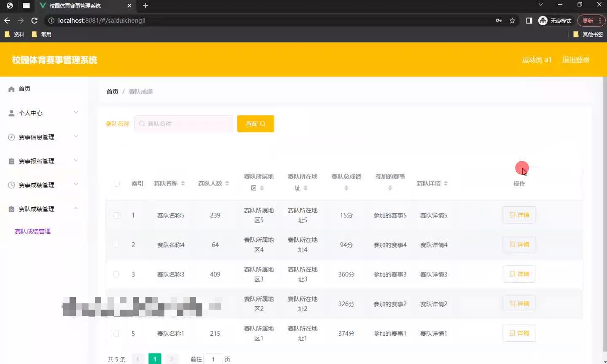
Task: Check the select-all checkbox in the table header
Action: point(116,184)
